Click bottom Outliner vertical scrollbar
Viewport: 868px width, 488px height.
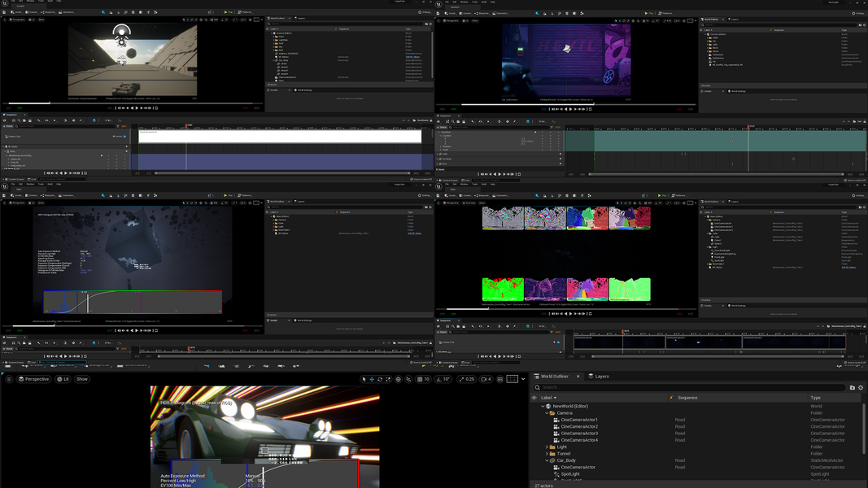864,429
